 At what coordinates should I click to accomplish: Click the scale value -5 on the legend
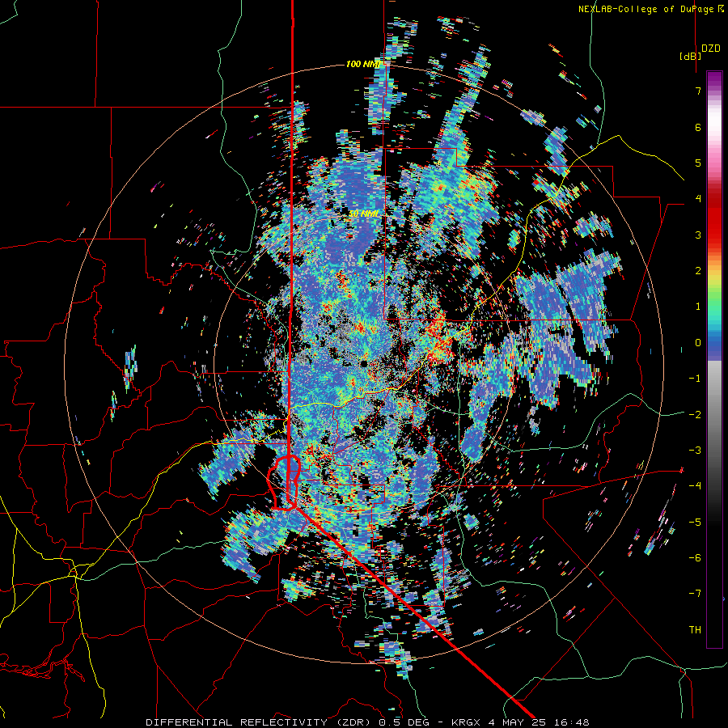[695, 522]
